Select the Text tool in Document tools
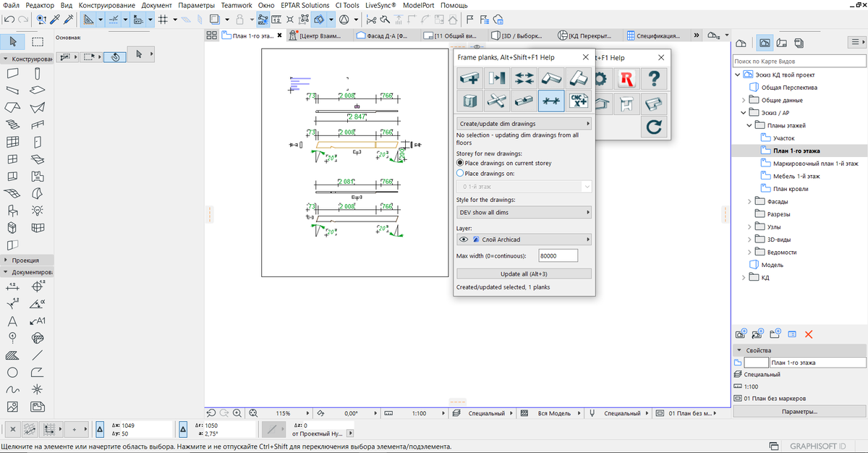Viewport: 868px width, 453px height. point(12,321)
